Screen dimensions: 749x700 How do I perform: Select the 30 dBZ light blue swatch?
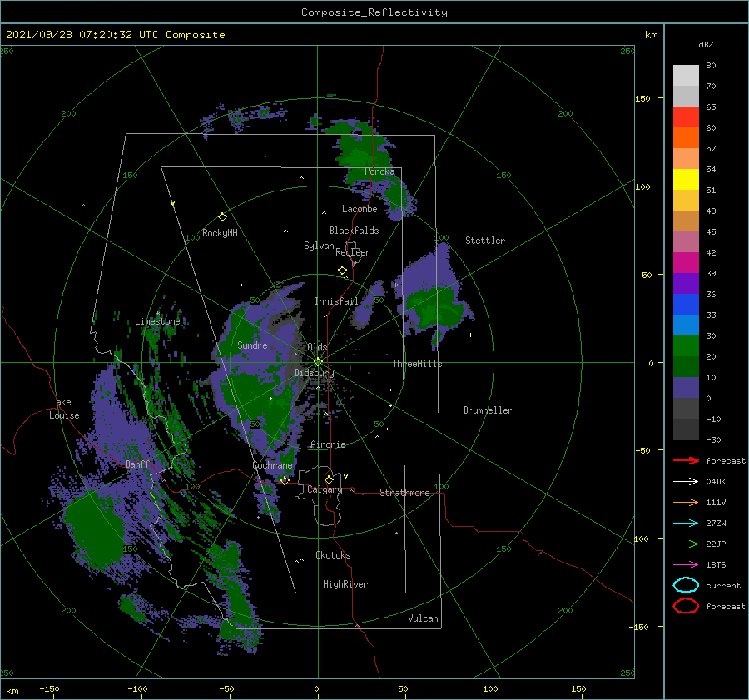(686, 325)
